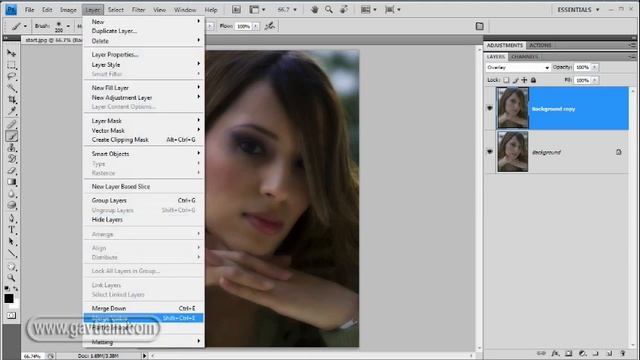This screenshot has height=360, width=640.
Task: Add a layer style via fx icon
Action: point(555,353)
